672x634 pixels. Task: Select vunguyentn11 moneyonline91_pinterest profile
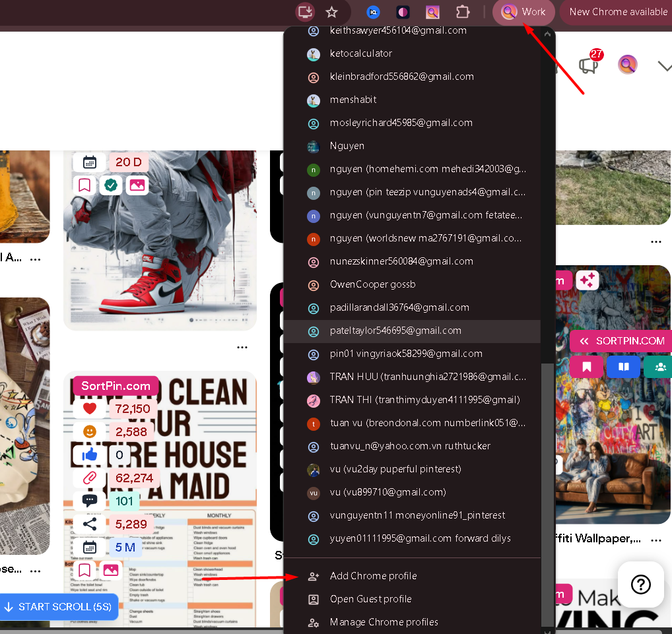[412, 516]
